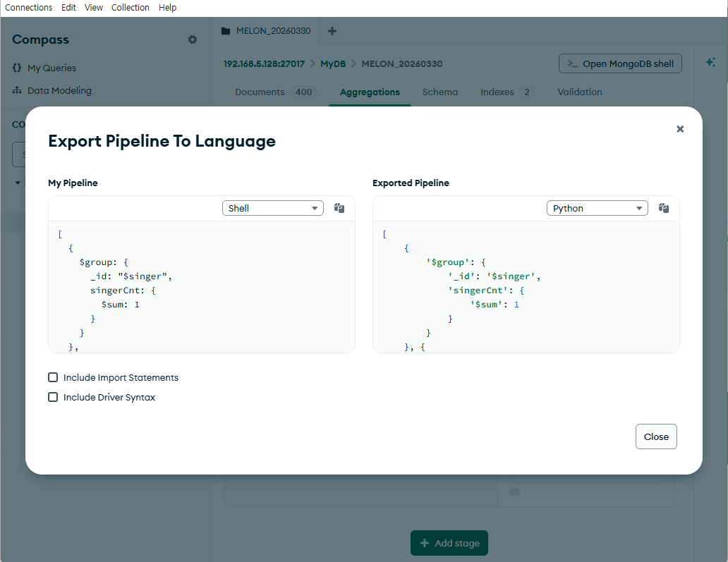
Task: Click inside the My Pipeline code area
Action: point(202,287)
